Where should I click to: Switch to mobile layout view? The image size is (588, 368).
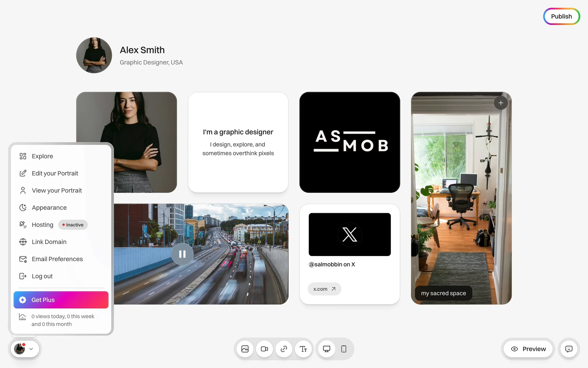click(x=344, y=349)
